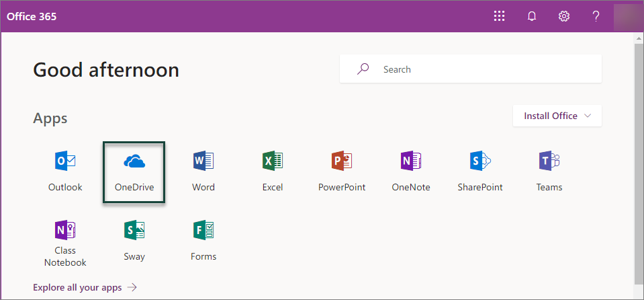This screenshot has width=644, height=300.
Task: Open the PowerPoint app
Action: (x=342, y=172)
